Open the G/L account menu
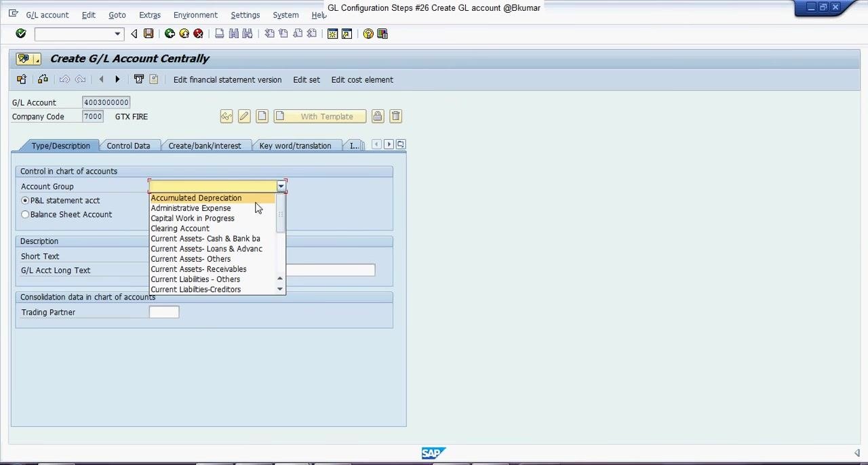 coord(47,15)
